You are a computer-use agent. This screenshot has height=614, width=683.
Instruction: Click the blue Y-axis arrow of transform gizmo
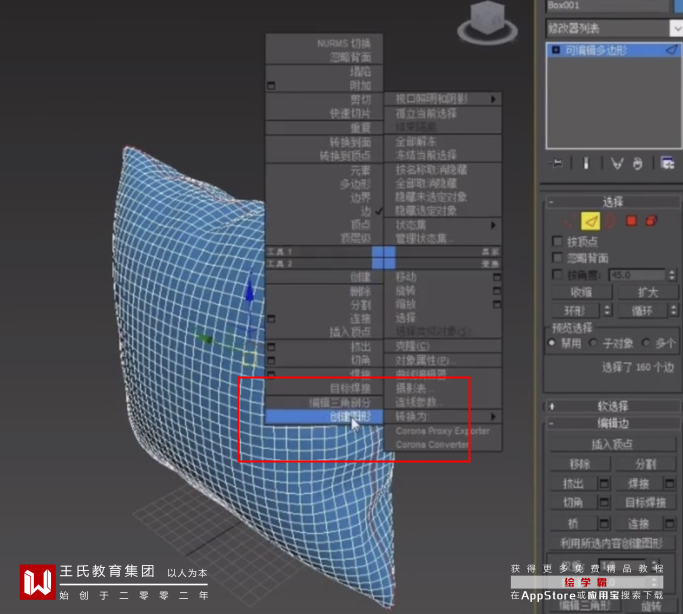(249, 293)
